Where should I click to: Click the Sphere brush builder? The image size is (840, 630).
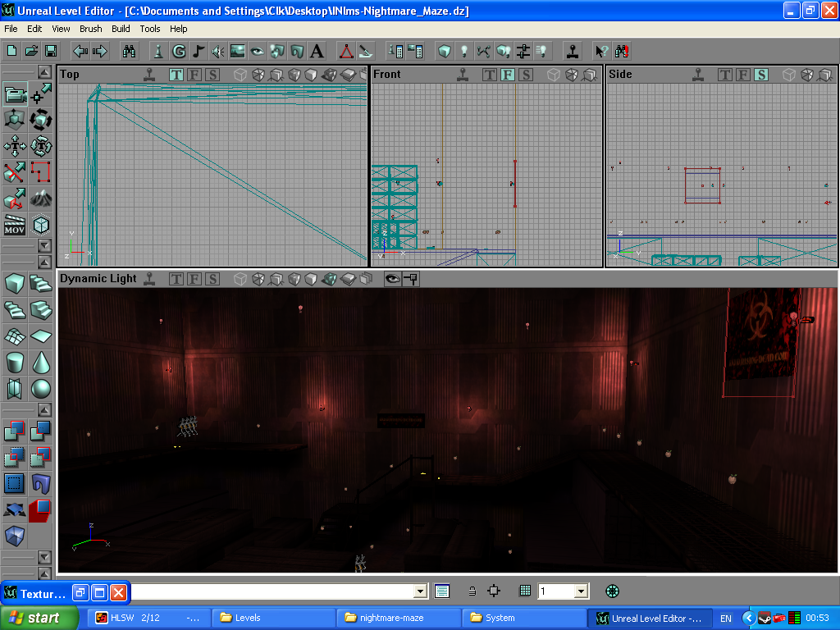coord(41,388)
